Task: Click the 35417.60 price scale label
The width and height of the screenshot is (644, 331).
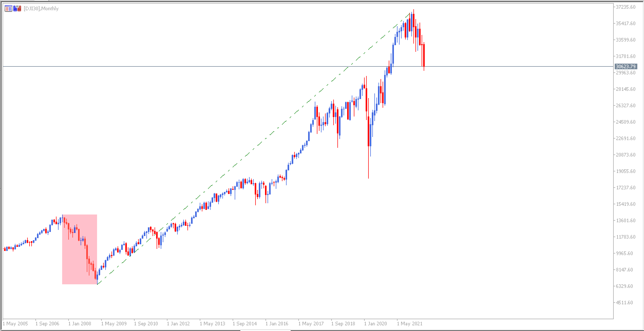Action: click(626, 24)
